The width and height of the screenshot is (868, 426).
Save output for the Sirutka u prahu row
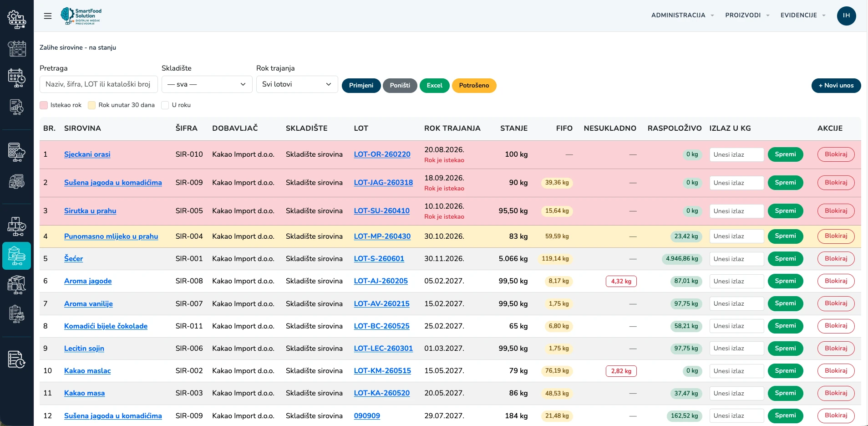coord(785,211)
